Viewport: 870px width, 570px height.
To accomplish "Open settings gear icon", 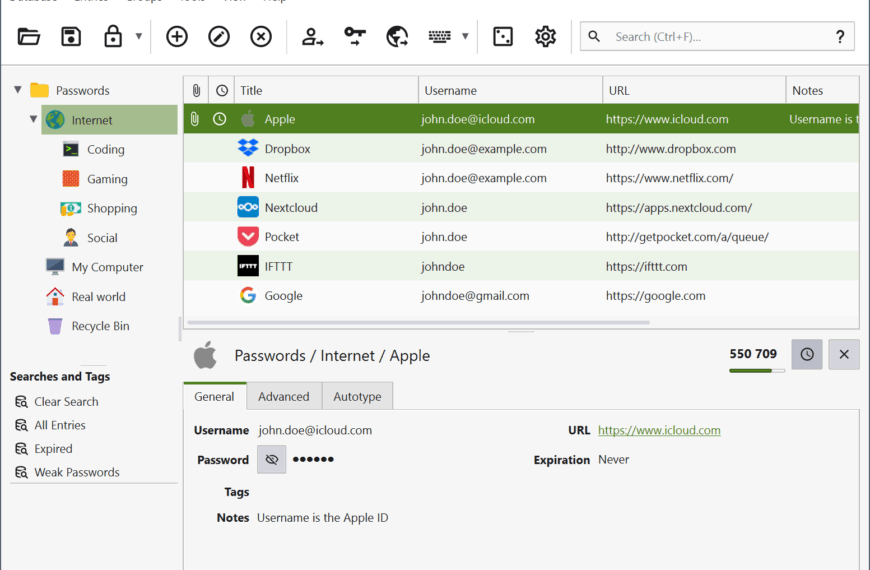I will [x=545, y=37].
